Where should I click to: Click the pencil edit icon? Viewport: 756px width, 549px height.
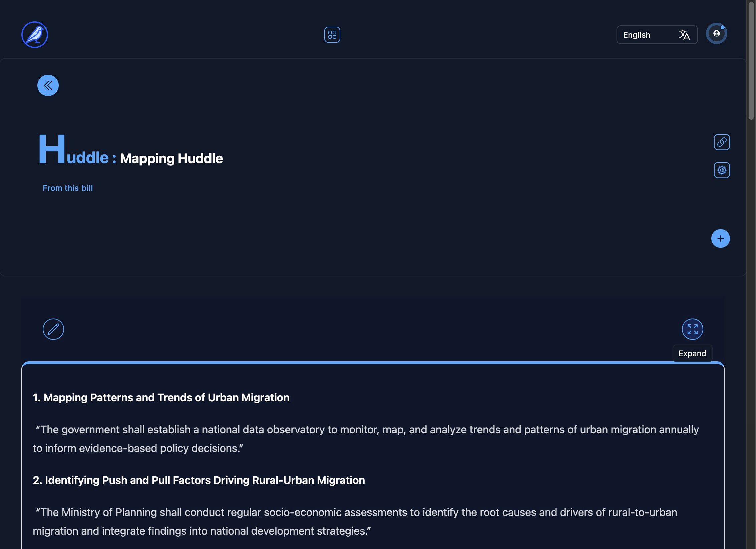53,329
